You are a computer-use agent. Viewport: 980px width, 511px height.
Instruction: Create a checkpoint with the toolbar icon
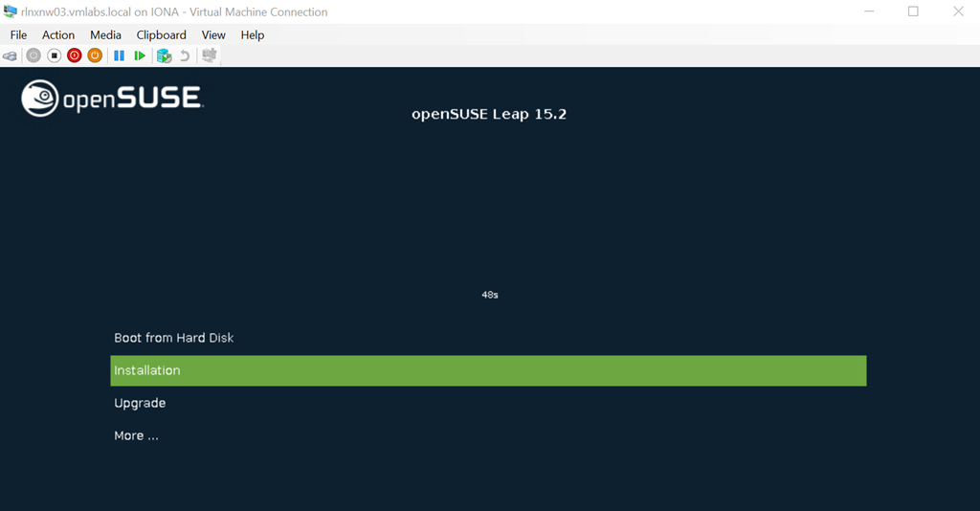pos(164,56)
